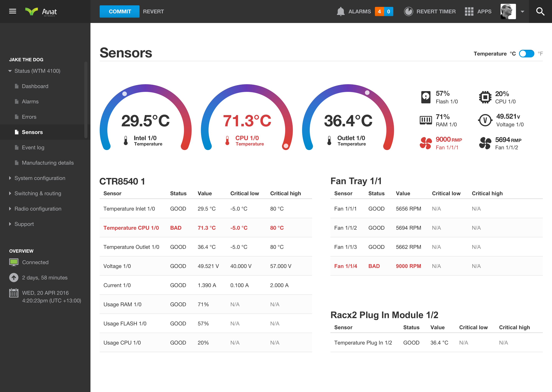Click the user profile avatar icon
Screen dimensions: 552x392
(508, 11)
